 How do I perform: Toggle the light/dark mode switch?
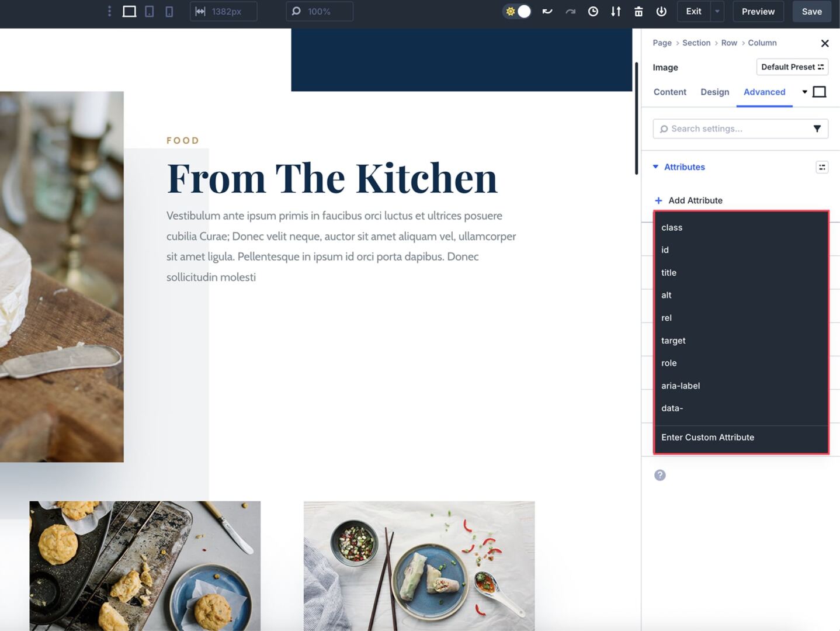(518, 12)
